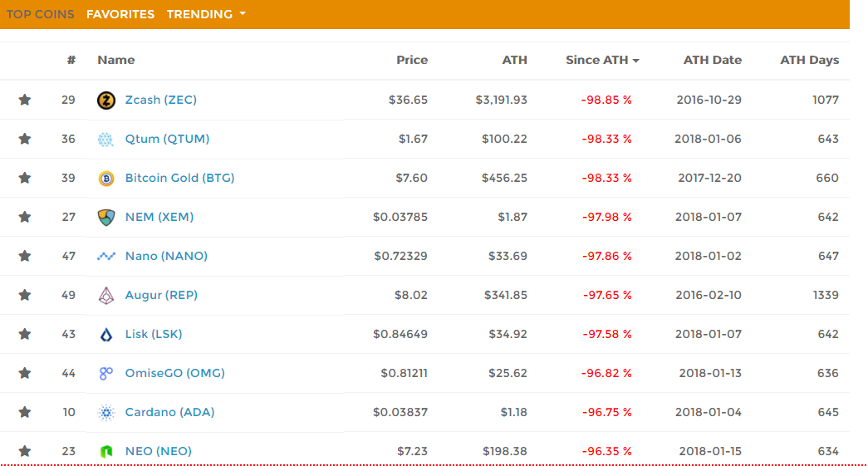Open the Cardano (ADA) coin link

coord(169,412)
